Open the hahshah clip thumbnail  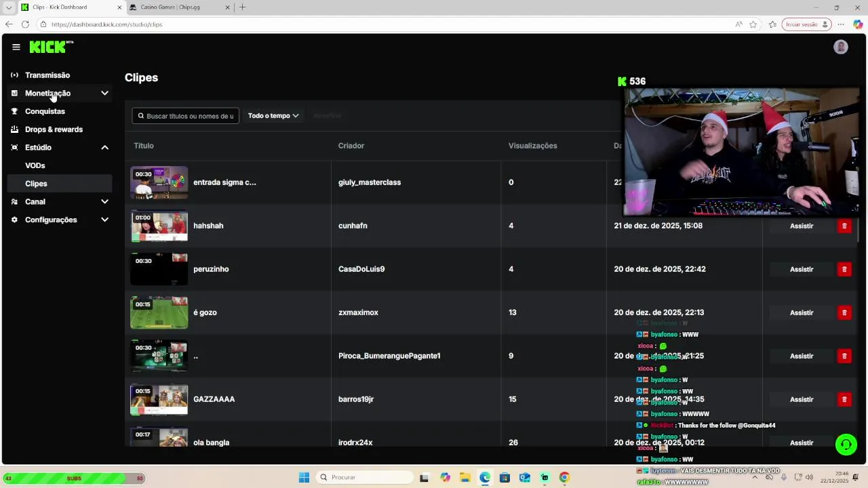pyautogui.click(x=159, y=226)
